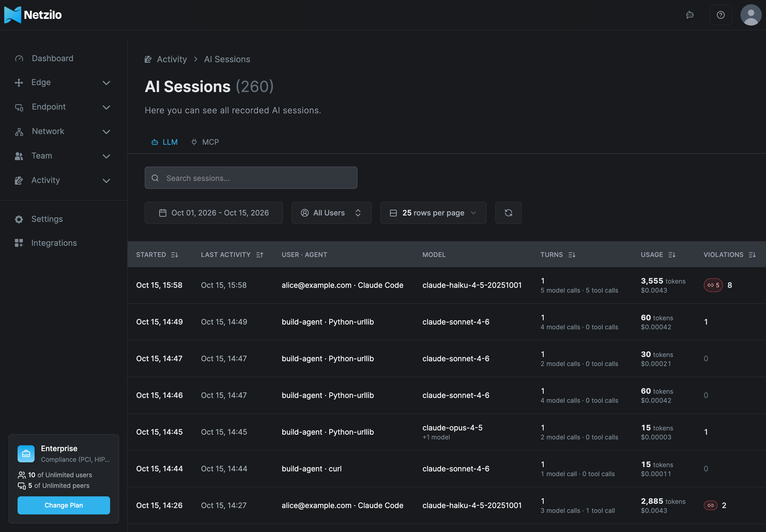Image resolution: width=766 pixels, height=532 pixels.
Task: Open the chat assistant icon in header
Action: pyautogui.click(x=690, y=15)
